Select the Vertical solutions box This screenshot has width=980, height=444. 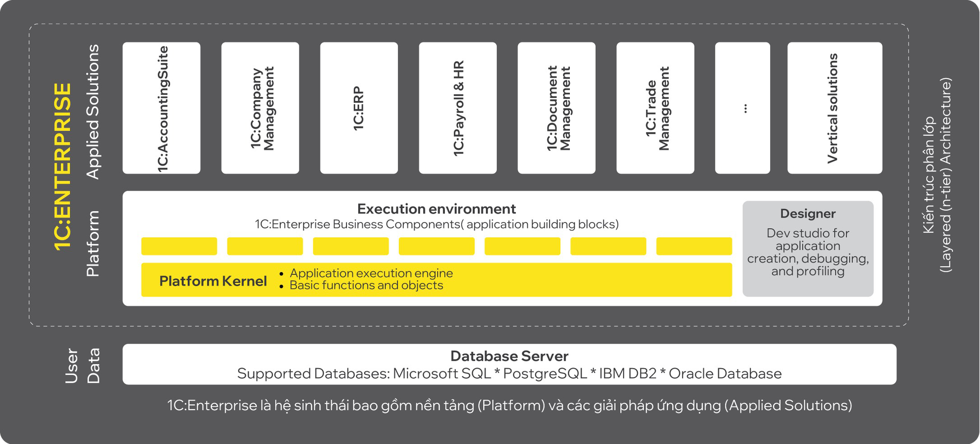click(835, 108)
